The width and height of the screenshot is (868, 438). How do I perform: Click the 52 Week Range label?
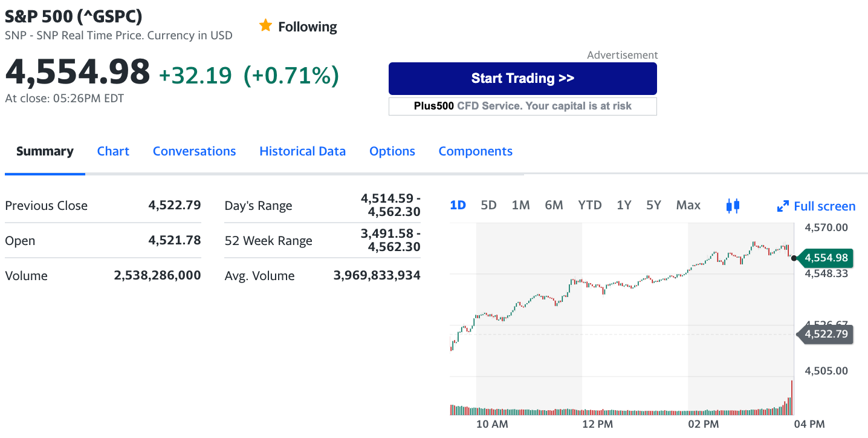click(x=268, y=241)
